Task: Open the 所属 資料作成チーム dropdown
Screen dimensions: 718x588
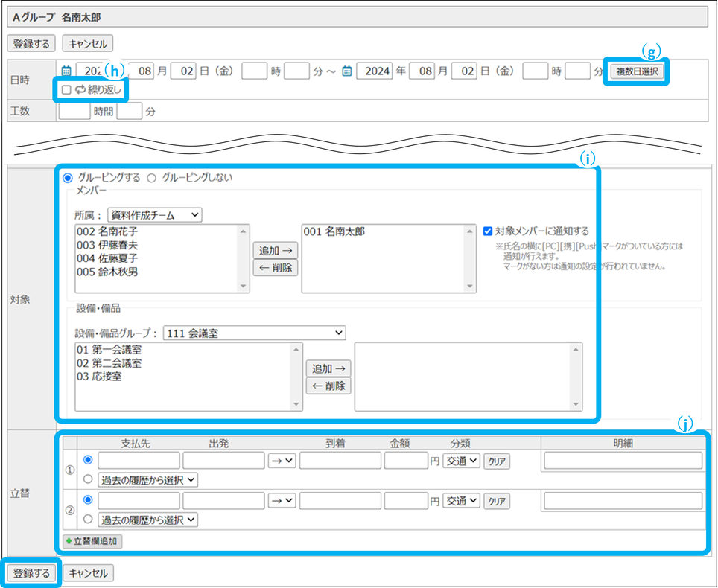Action: coord(154,214)
